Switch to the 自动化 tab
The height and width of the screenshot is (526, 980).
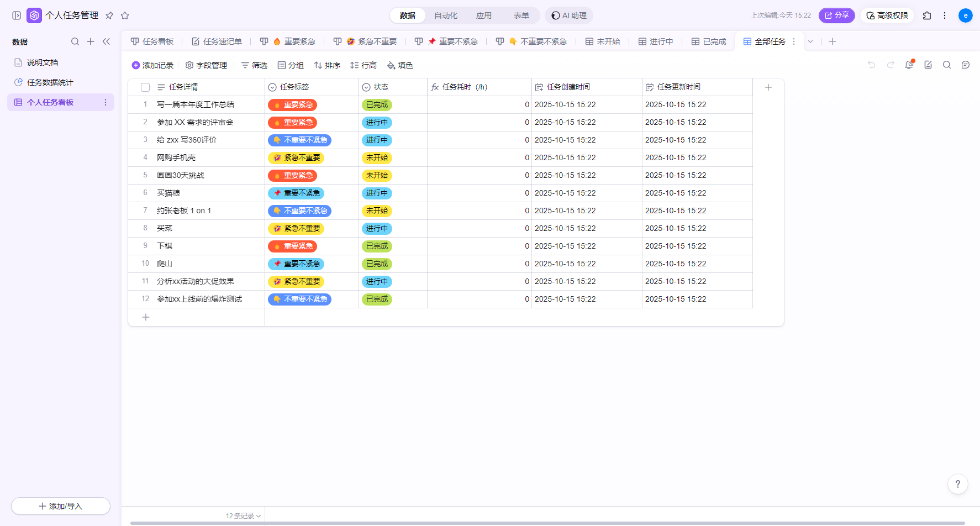[445, 15]
